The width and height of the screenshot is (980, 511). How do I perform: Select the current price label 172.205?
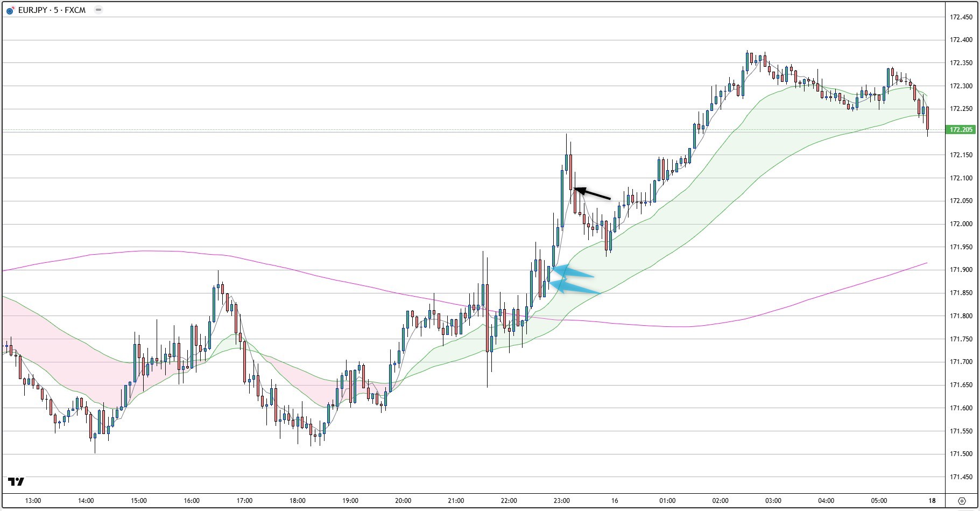coord(961,130)
